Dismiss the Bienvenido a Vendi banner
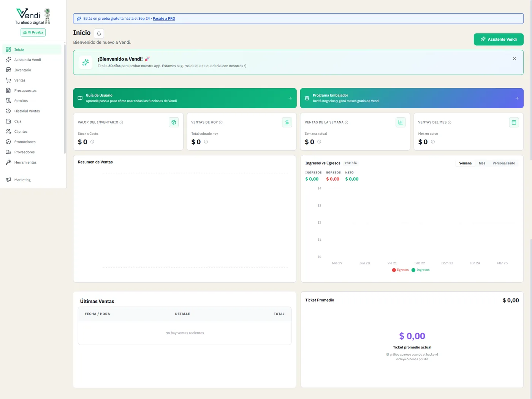The image size is (532, 399). pos(515,59)
